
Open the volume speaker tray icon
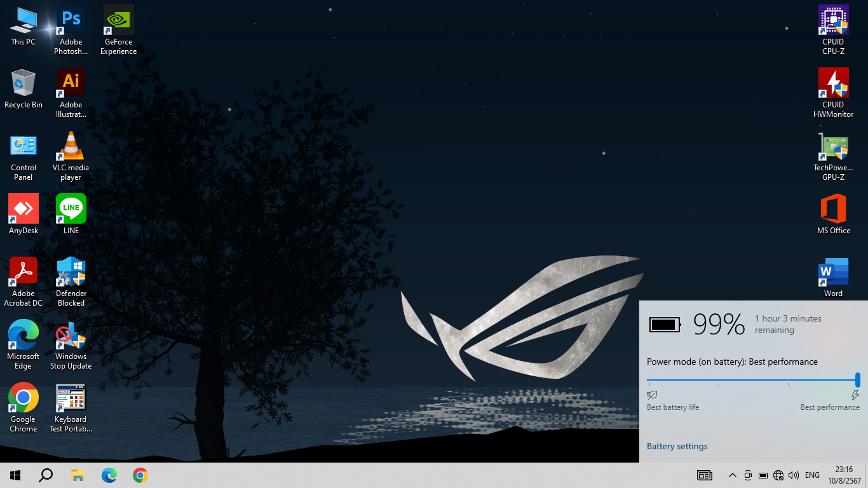pyautogui.click(x=793, y=475)
